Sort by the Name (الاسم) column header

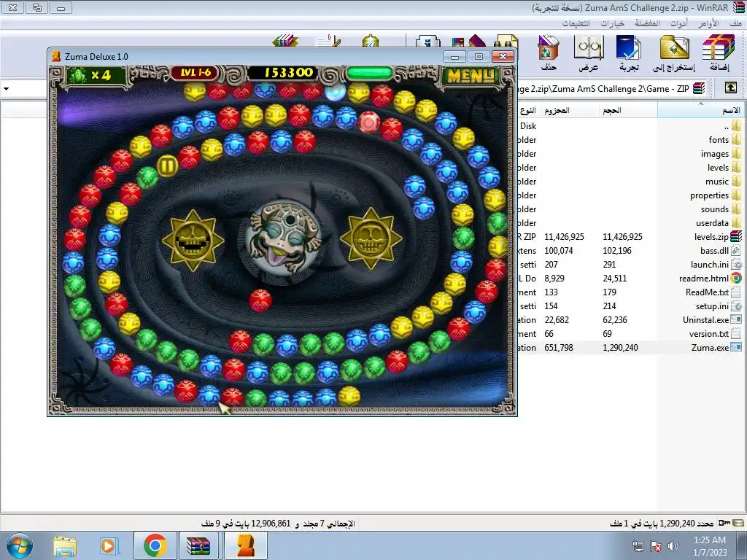pos(702,110)
